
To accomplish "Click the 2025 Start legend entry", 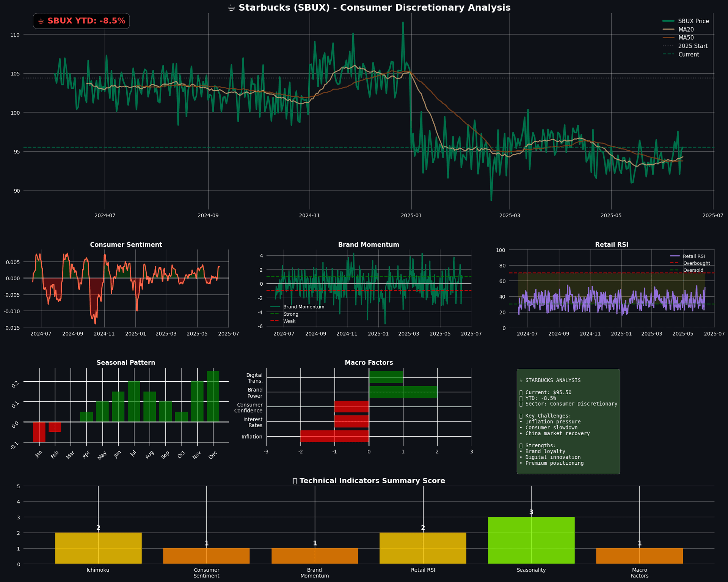I will click(x=685, y=46).
